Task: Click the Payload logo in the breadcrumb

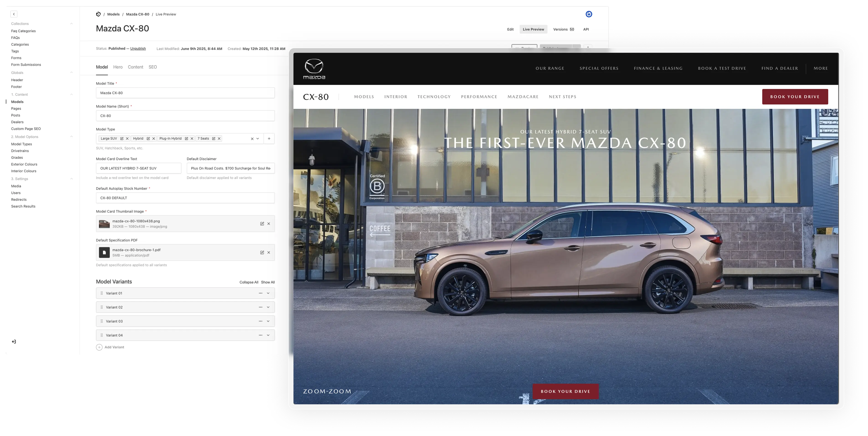Action: 98,14
